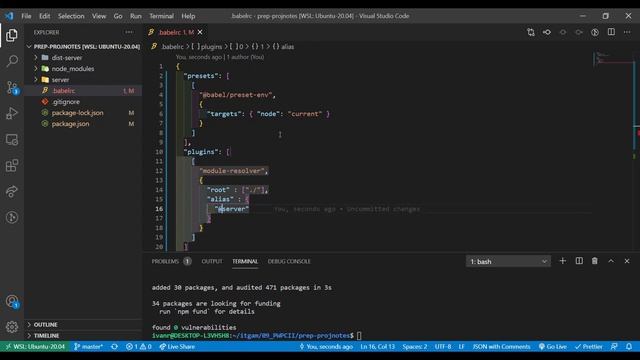Kill terminal with trash icon

pyautogui.click(x=595, y=261)
